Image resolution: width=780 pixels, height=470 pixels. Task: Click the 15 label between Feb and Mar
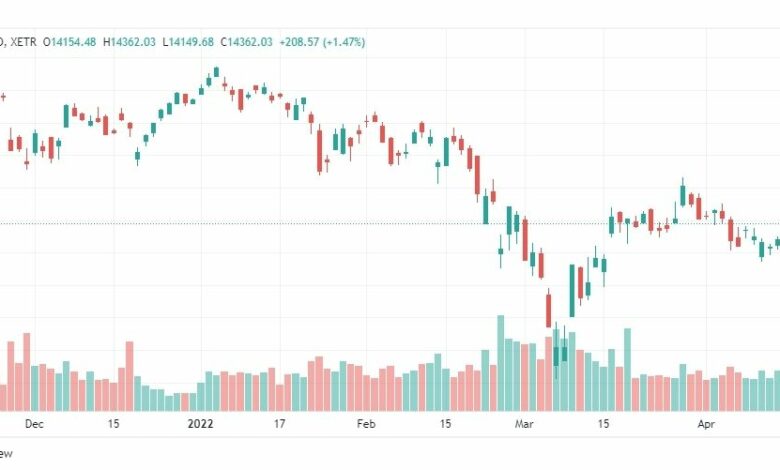click(x=445, y=424)
